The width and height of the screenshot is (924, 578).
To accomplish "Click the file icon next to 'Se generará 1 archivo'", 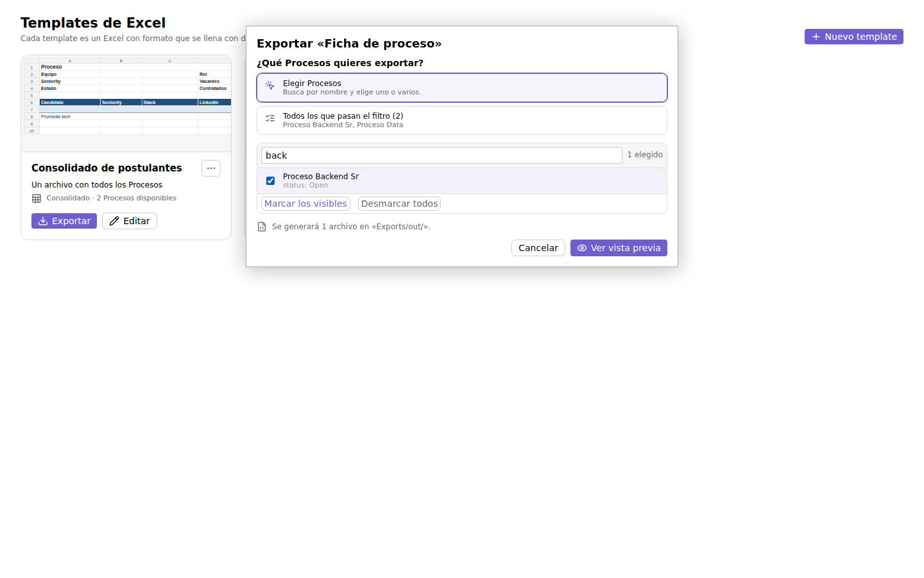I will pyautogui.click(x=262, y=227).
